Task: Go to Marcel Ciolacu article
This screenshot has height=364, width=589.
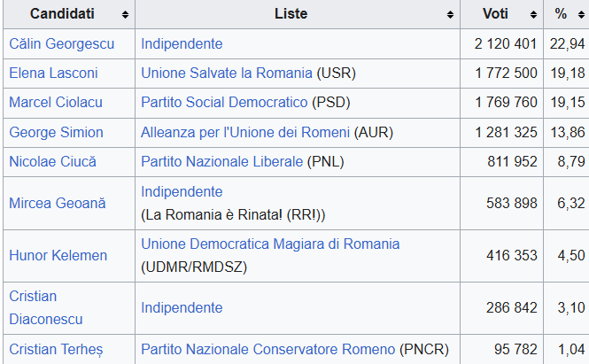Action: (56, 103)
